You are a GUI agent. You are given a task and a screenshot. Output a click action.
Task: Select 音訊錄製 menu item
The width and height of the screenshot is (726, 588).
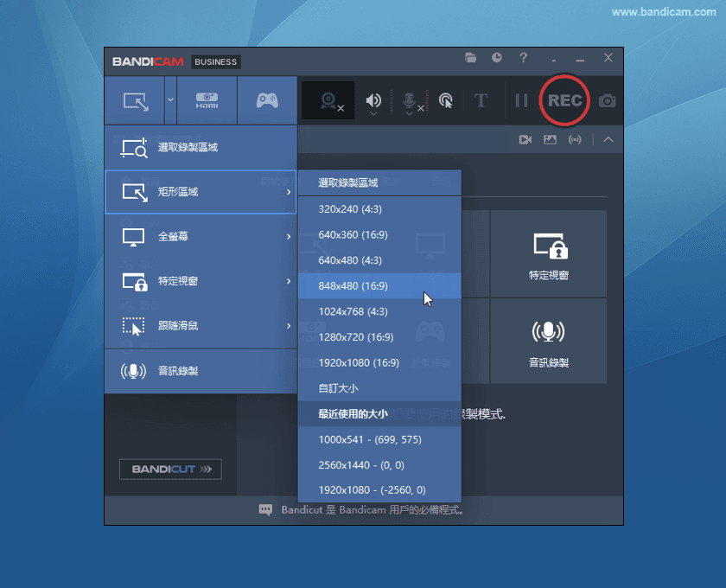(x=201, y=371)
